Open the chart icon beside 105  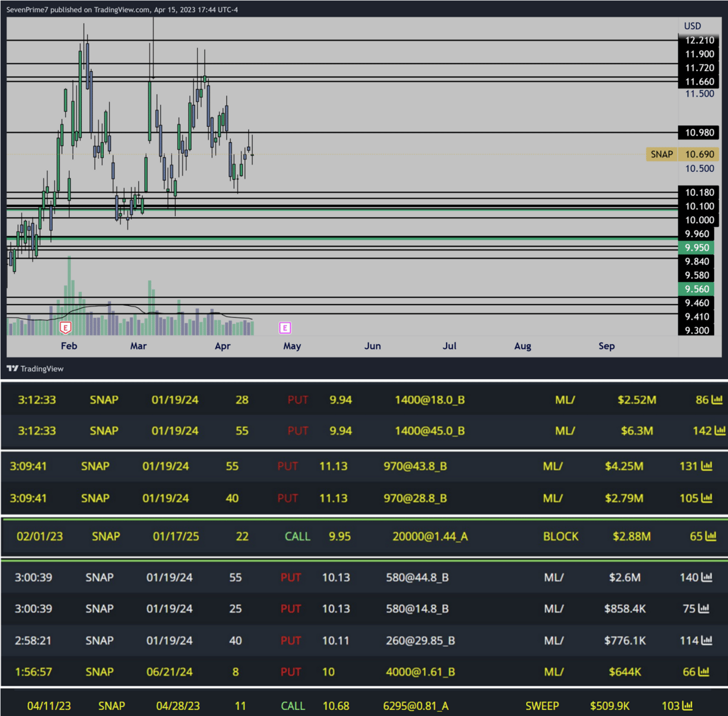[707, 498]
